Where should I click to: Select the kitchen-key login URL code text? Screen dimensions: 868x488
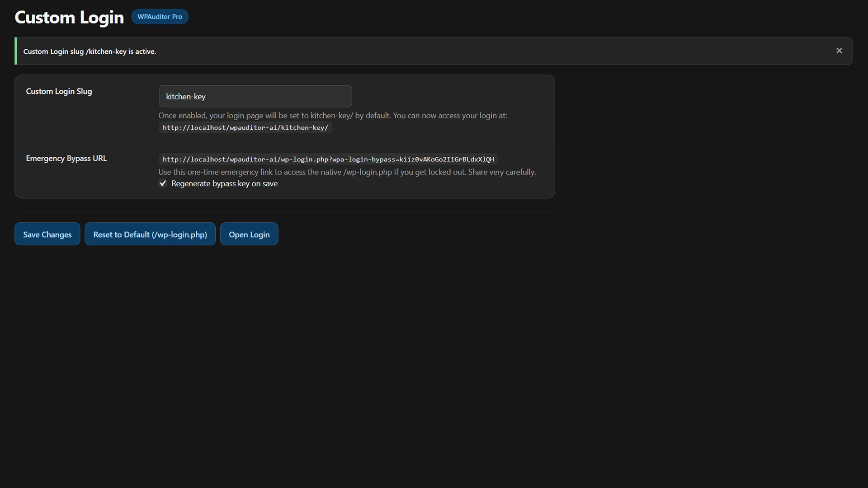[245, 127]
